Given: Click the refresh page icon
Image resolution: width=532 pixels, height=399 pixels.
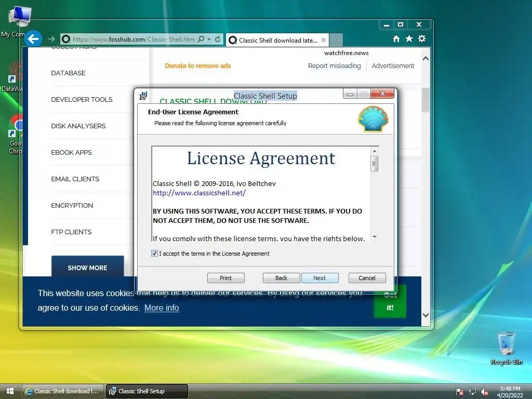Looking at the screenshot, I should (218, 39).
